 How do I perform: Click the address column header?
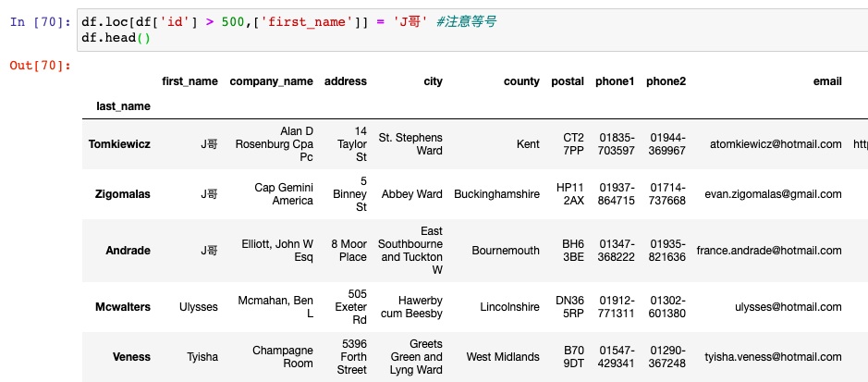click(x=346, y=81)
